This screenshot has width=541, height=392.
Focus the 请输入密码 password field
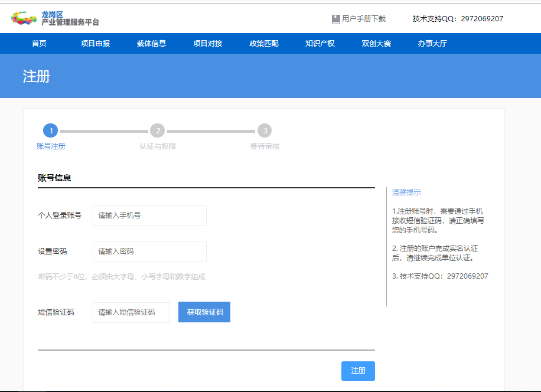150,251
